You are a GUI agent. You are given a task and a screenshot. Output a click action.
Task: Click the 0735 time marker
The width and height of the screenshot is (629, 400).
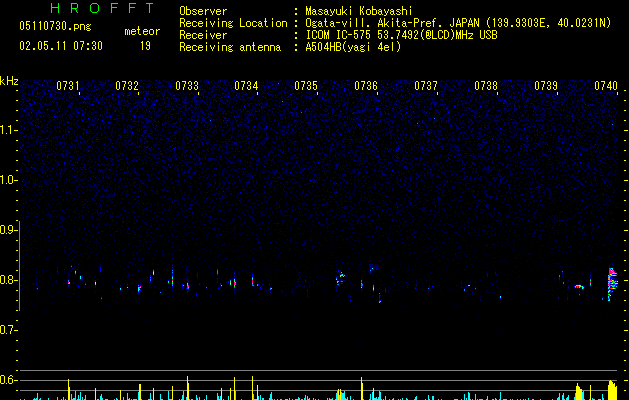coord(306,86)
